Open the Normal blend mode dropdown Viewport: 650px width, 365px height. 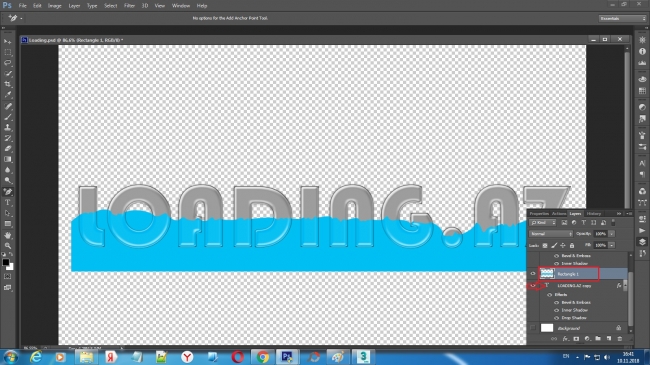(x=551, y=234)
